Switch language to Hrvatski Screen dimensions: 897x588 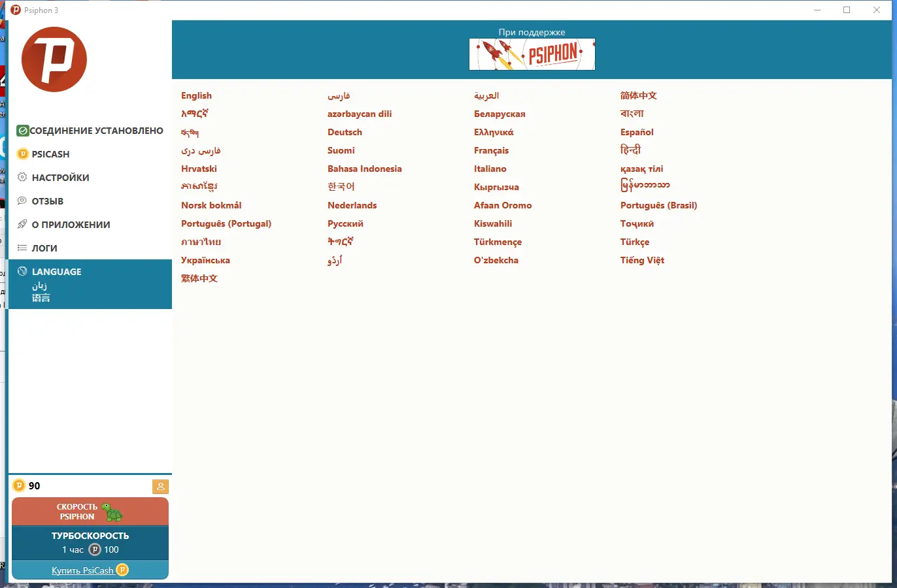click(x=199, y=169)
